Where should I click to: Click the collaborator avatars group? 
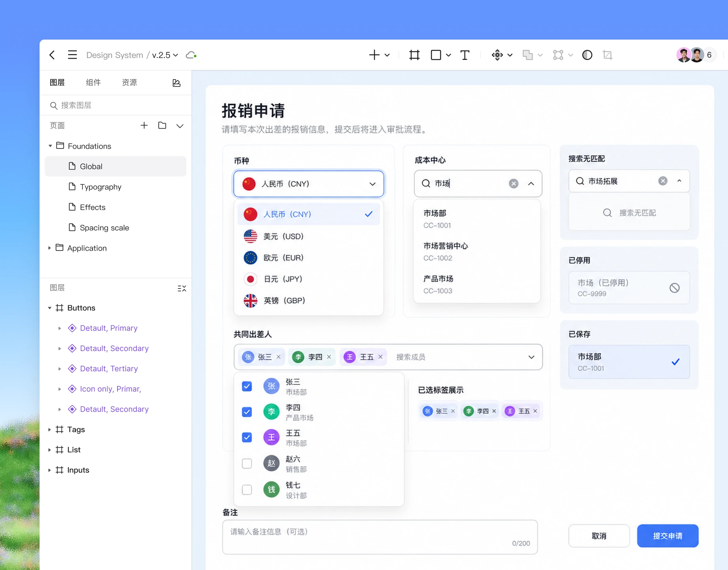click(696, 55)
